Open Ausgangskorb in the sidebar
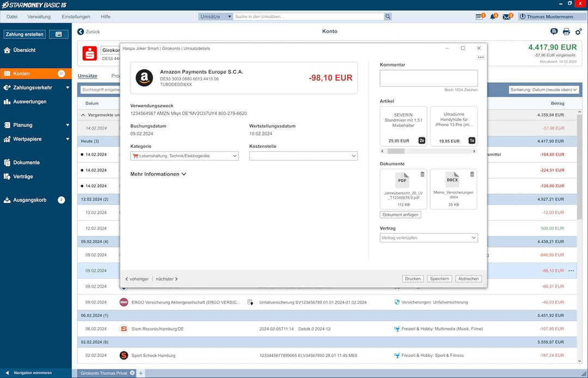Screen dimensions: 588x378 pos(29,200)
